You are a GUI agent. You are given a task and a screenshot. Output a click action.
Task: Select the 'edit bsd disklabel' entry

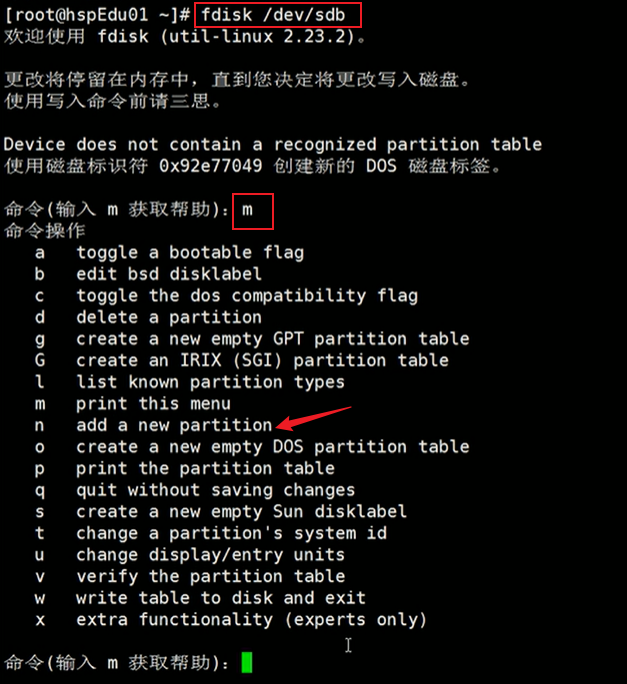(x=169, y=274)
